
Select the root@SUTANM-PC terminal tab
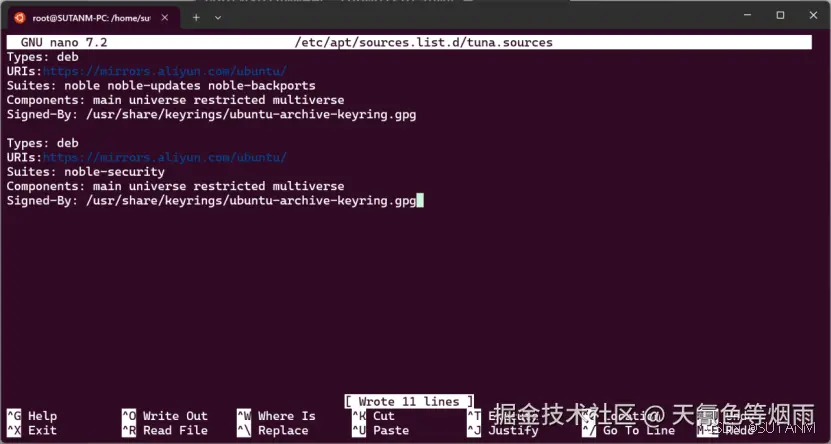click(x=93, y=18)
